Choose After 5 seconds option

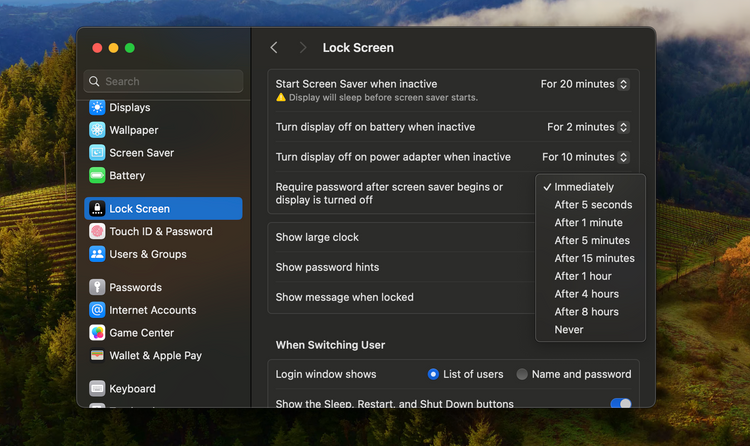pos(591,205)
